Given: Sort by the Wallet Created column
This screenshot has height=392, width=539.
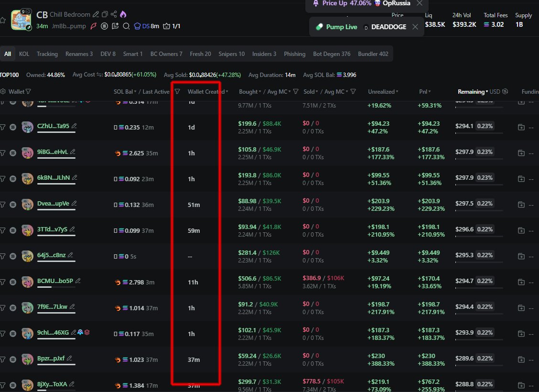Looking at the screenshot, I should point(207,91).
